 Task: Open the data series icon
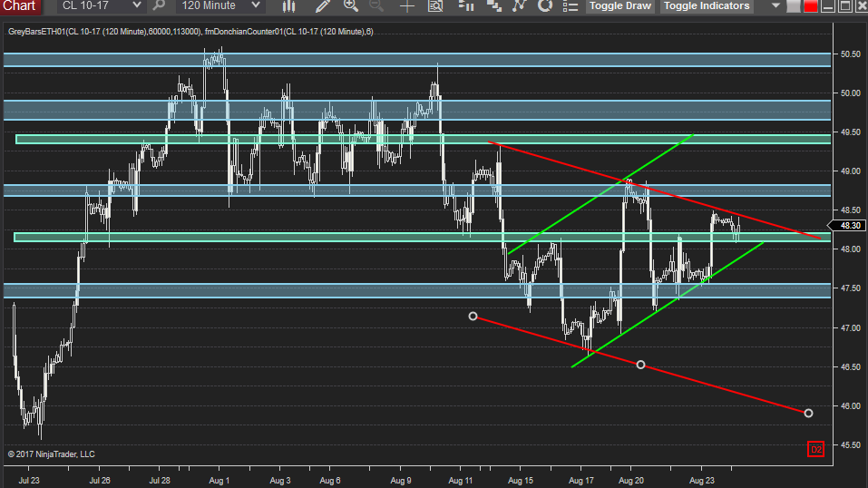[x=493, y=6]
